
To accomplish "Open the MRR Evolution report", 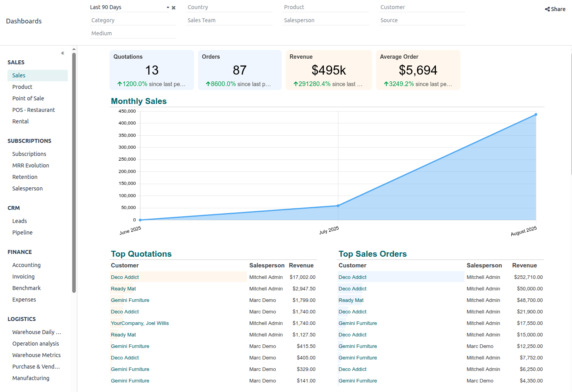I will [31, 165].
